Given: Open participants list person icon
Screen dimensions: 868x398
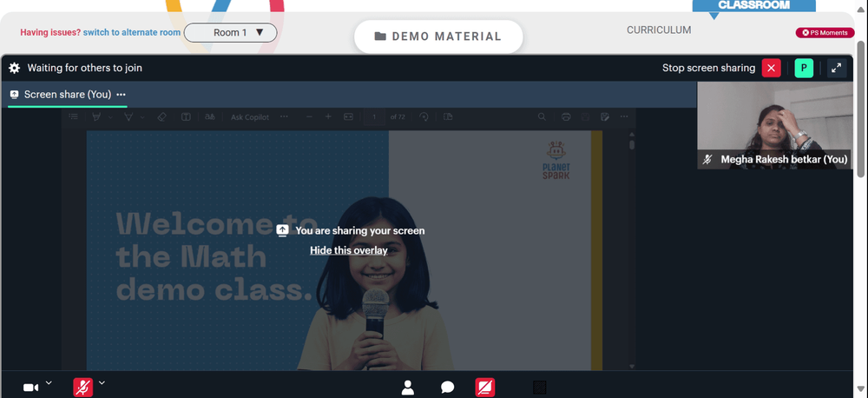Looking at the screenshot, I should (x=408, y=388).
